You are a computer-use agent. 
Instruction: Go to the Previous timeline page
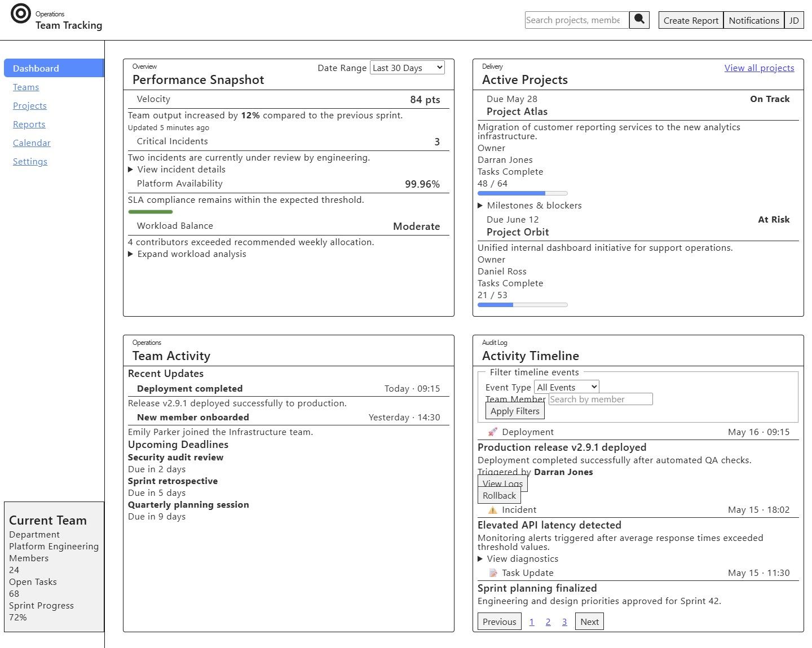point(499,622)
